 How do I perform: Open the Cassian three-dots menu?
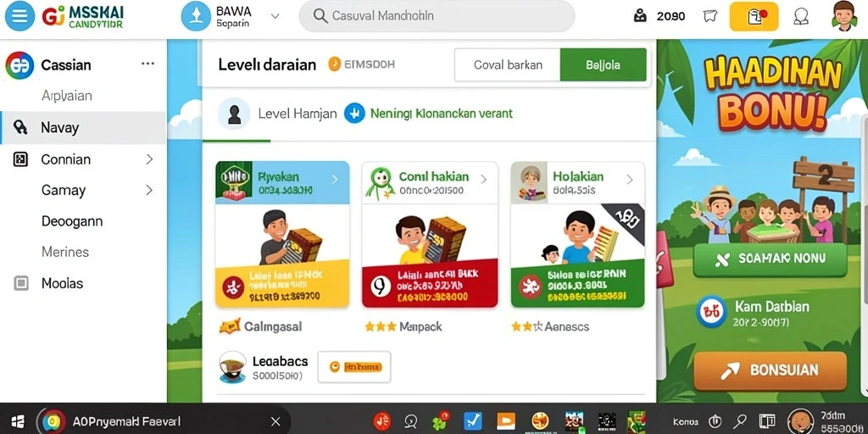coord(147,64)
